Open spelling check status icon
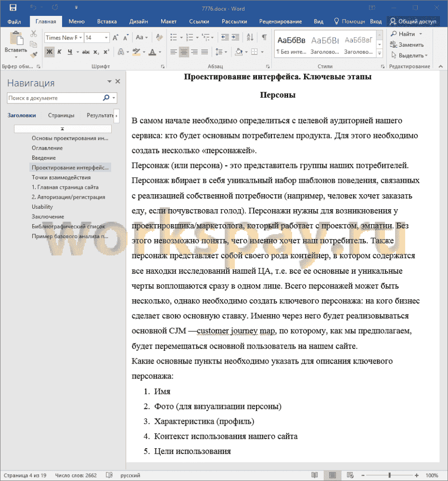Image resolution: width=448 pixels, height=481 pixels. pos(109,475)
